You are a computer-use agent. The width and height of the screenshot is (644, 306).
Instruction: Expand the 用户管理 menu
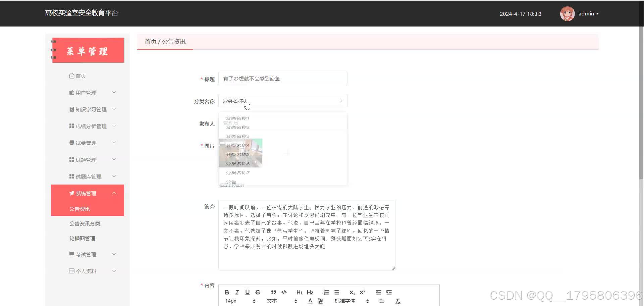tap(88, 93)
